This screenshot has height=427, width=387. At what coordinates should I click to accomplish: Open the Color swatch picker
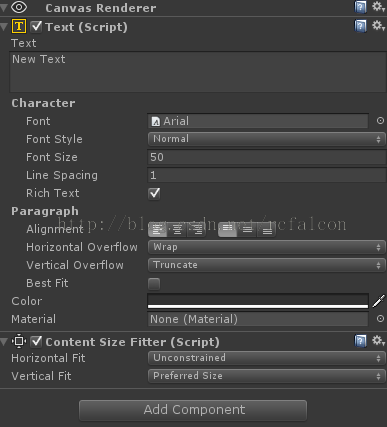258,301
